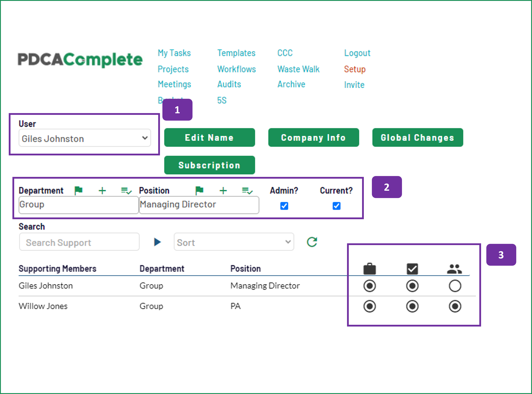This screenshot has height=394, width=532.
Task: Open My Tasks menu link
Action: 174,53
